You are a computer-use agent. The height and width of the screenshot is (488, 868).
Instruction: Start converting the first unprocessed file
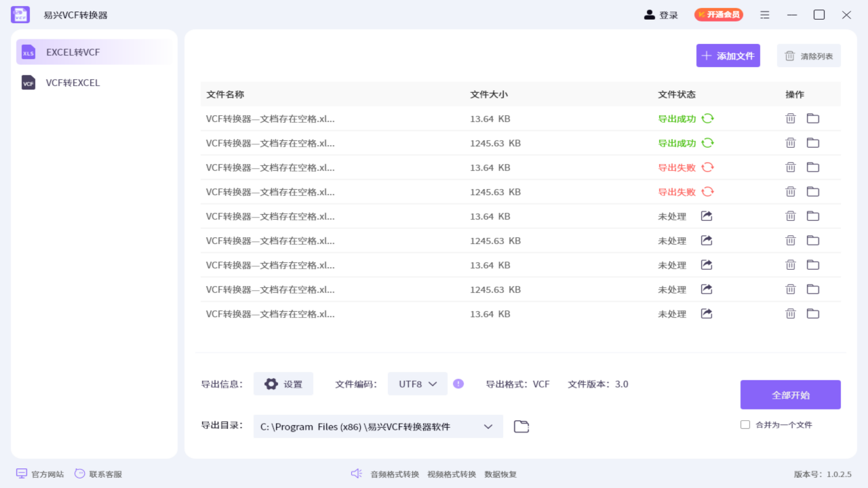[706, 216]
